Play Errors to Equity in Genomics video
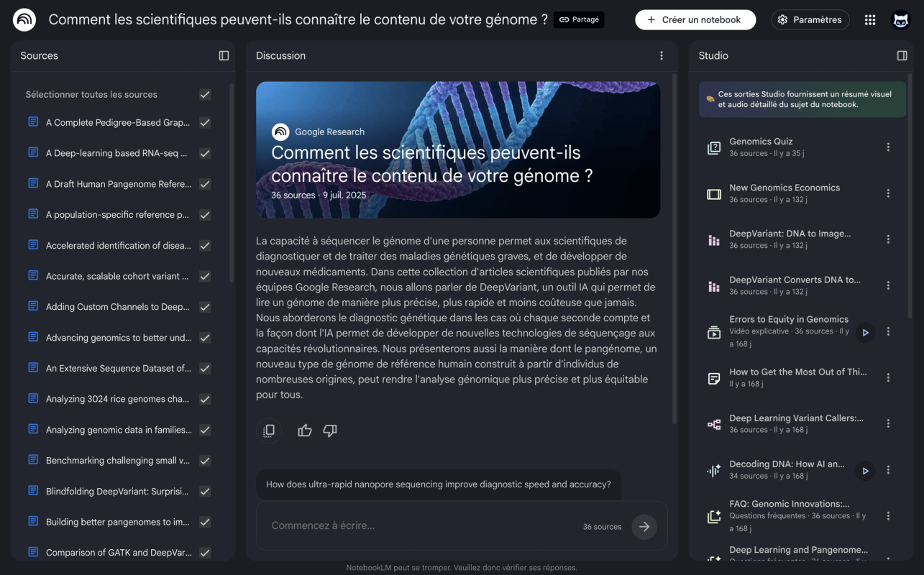 click(865, 332)
